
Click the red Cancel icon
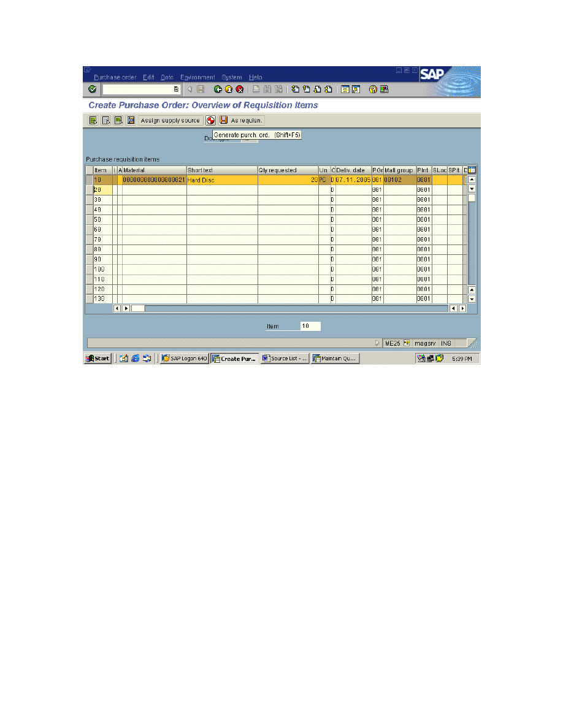(x=239, y=89)
